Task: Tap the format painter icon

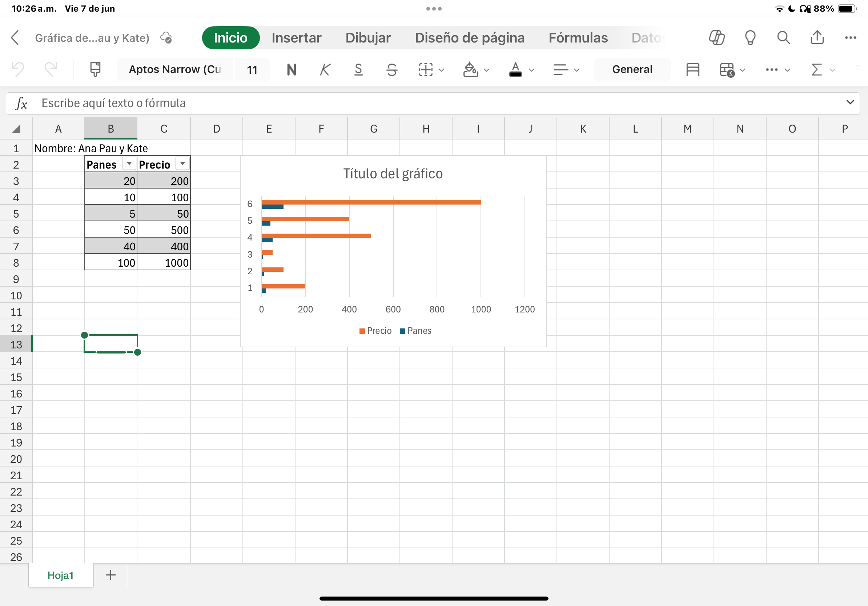Action: click(x=95, y=69)
